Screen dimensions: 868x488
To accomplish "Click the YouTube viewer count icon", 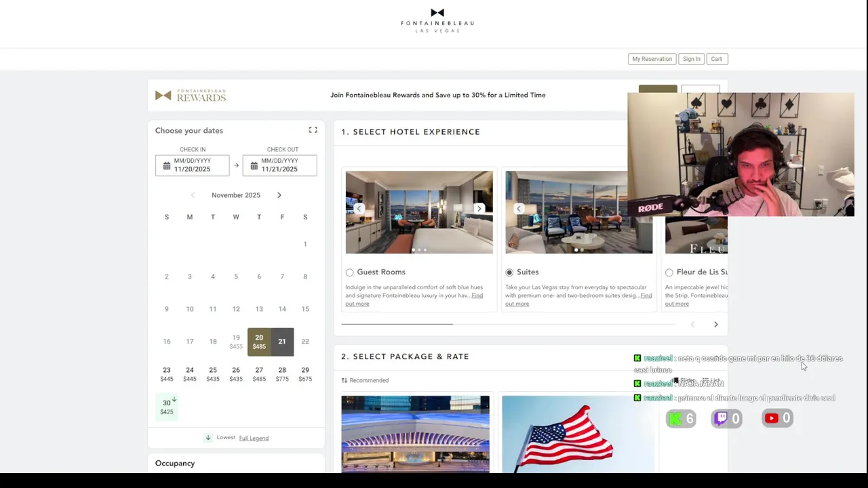I will pyautogui.click(x=772, y=418).
